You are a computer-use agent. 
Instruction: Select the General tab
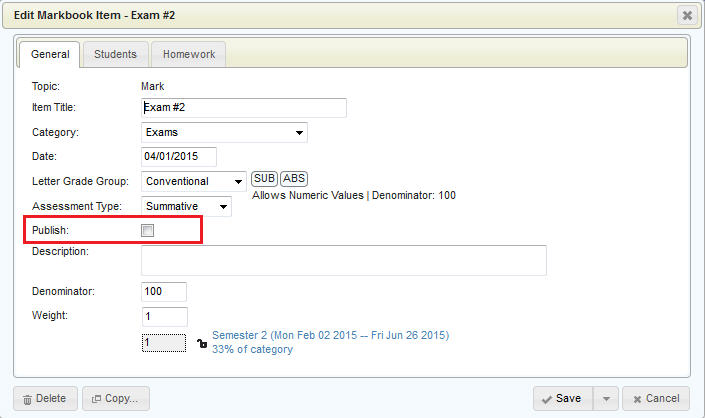click(50, 54)
